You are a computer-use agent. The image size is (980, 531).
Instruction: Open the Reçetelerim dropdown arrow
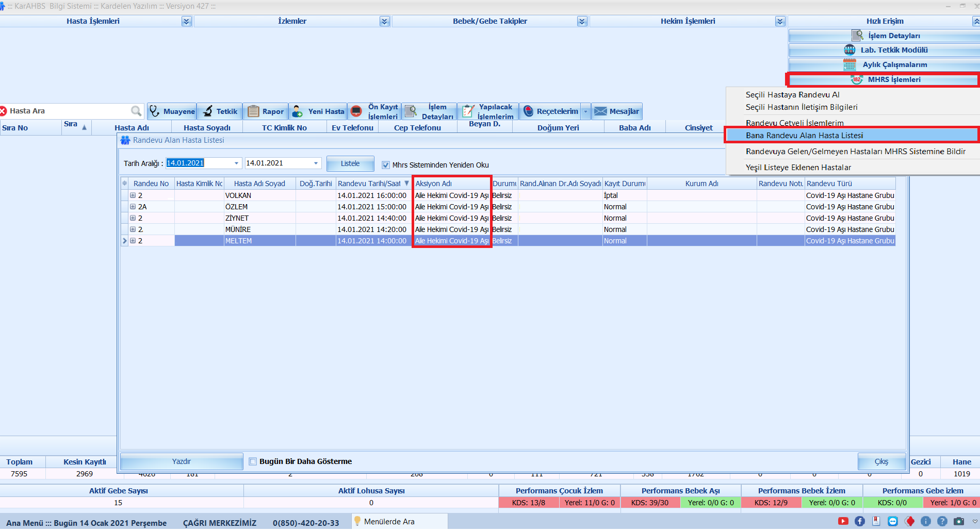585,111
